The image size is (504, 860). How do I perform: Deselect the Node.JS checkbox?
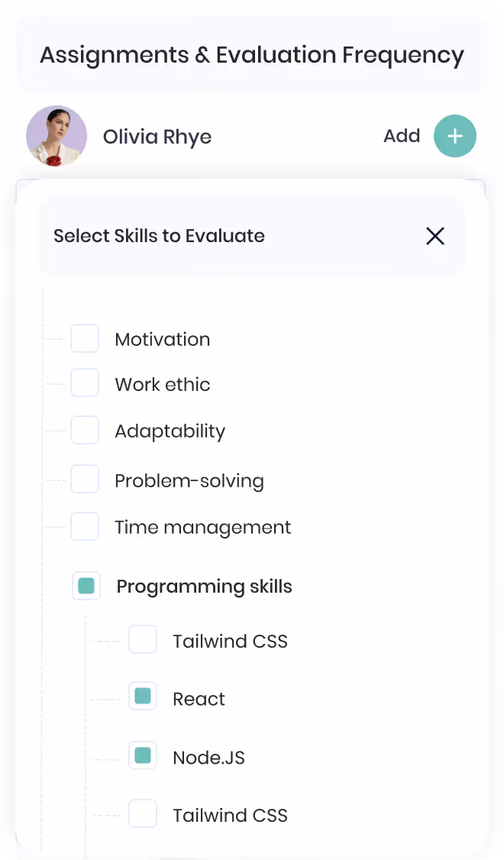143,756
